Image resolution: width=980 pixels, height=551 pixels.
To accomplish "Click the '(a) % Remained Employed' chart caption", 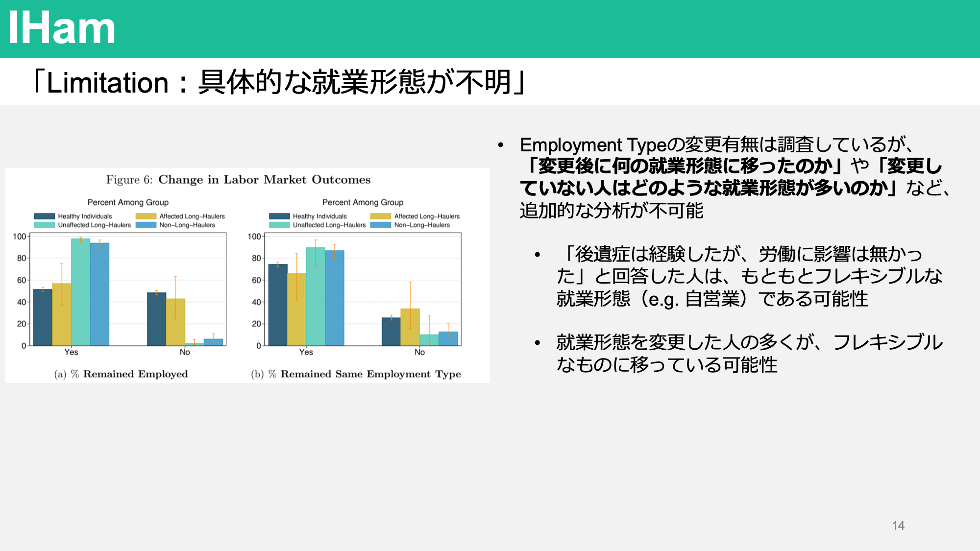I will point(121,374).
